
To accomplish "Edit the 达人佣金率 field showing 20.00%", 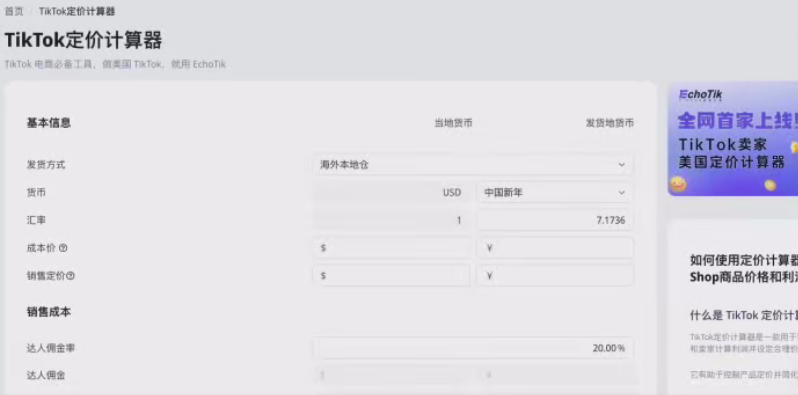I will 473,348.
